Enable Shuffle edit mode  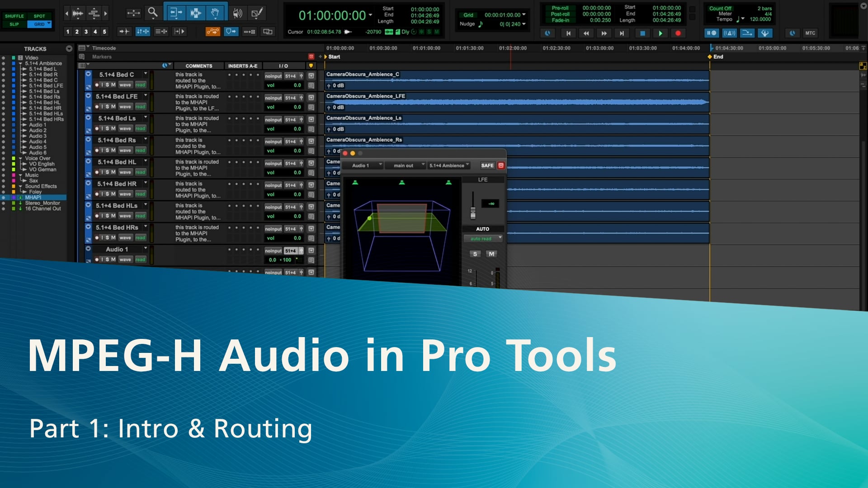pos(14,16)
